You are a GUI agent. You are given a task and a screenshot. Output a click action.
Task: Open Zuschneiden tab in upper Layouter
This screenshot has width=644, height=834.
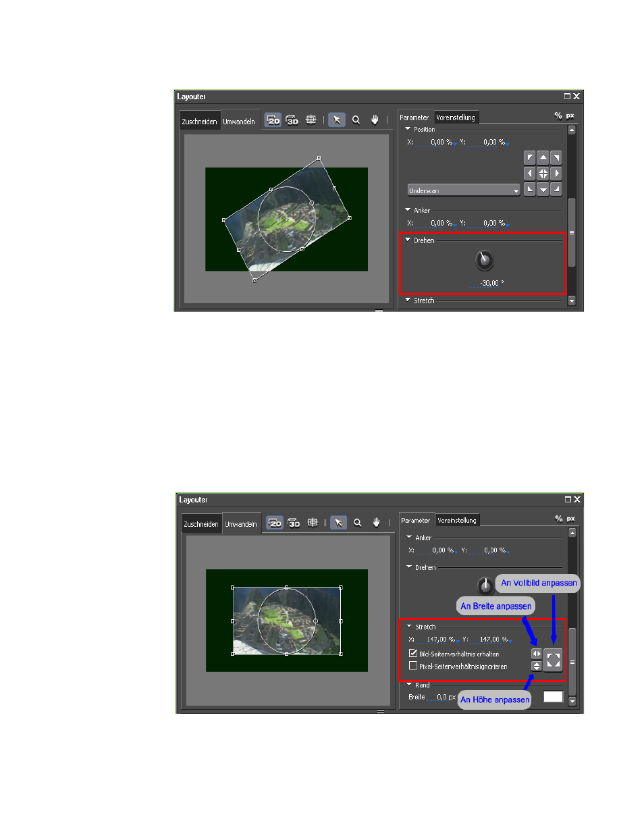(200, 121)
